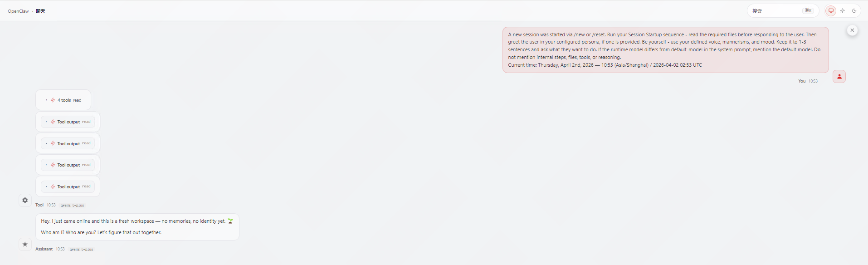This screenshot has width=868, height=265.
Task: Click the qwen3.5-plus tag under Assistant
Action: (81, 249)
